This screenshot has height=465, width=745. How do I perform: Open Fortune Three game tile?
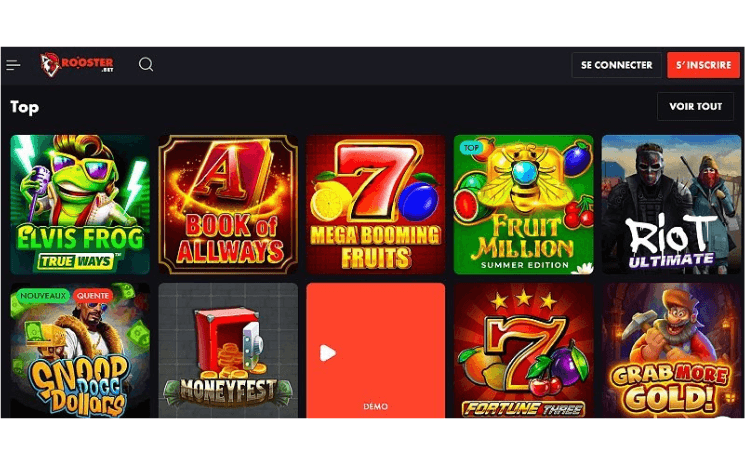click(524, 351)
